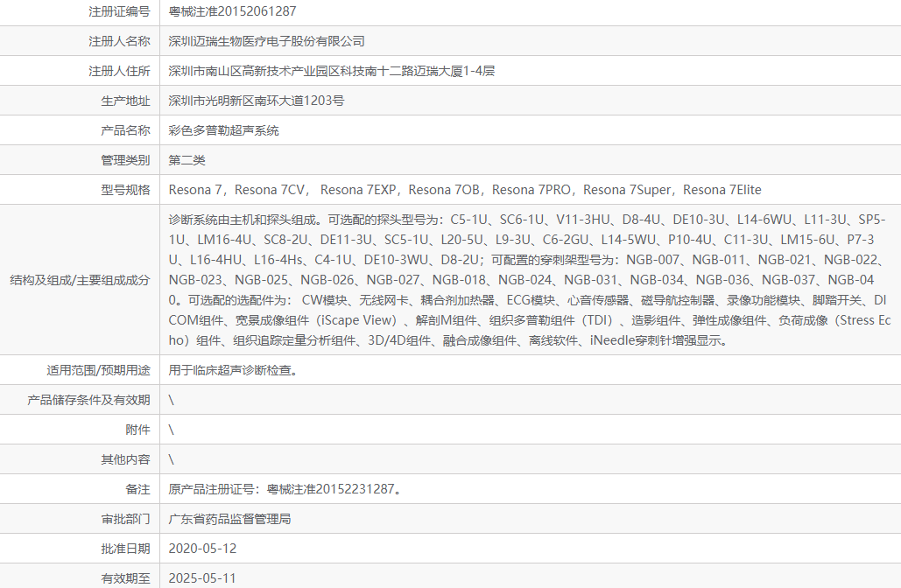Screen dimensions: 901x588
Task: Click the product name 彩色多普勒超声系统
Action: [x=213, y=129]
